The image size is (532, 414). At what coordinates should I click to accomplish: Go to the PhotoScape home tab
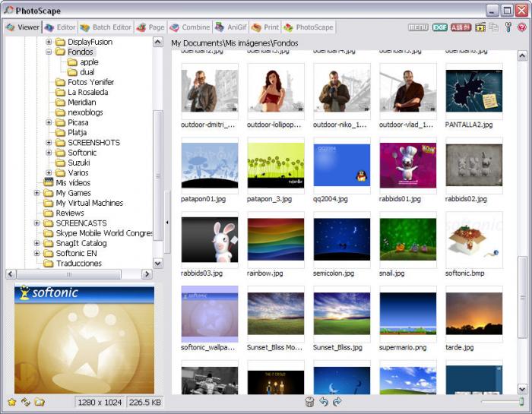coord(309,27)
